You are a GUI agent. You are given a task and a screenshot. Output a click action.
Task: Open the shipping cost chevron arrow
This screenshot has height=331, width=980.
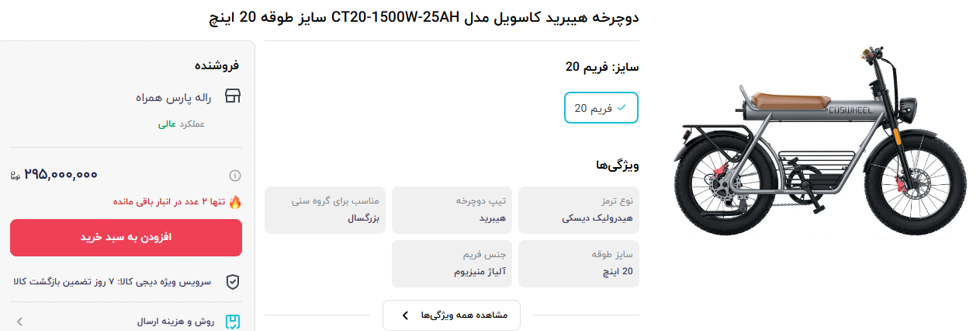tap(19, 321)
